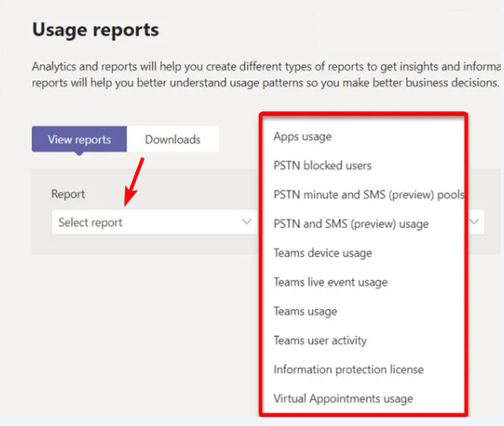The image size is (504, 426).
Task: Switch to the View reports tab
Action: click(x=80, y=139)
